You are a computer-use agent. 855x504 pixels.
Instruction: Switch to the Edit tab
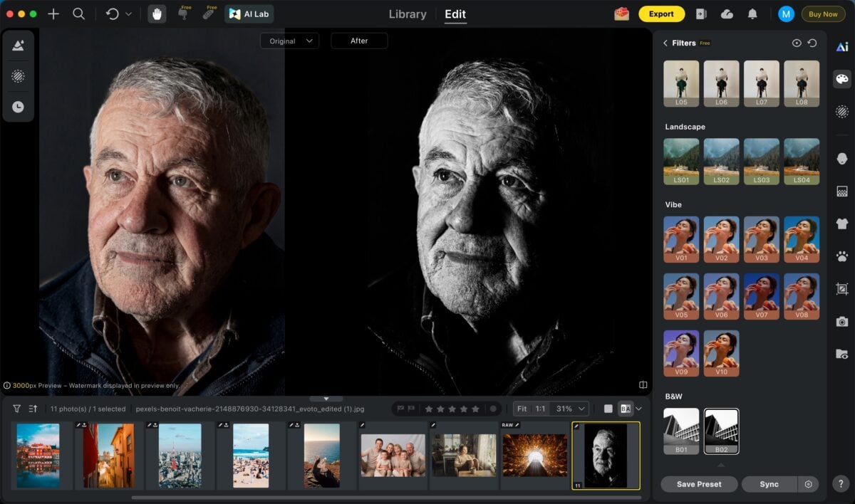click(455, 14)
